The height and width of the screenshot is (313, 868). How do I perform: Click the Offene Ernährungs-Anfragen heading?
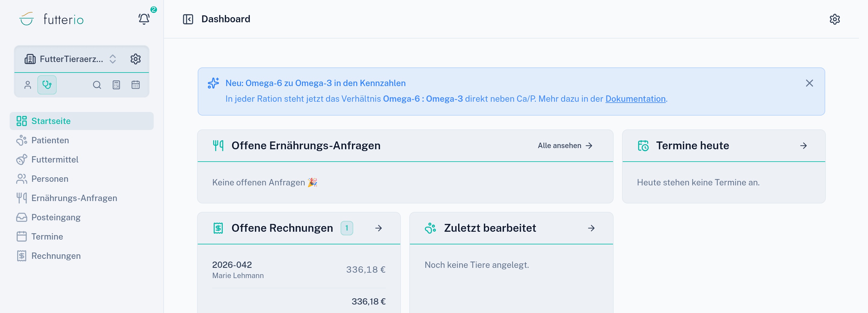coord(306,145)
